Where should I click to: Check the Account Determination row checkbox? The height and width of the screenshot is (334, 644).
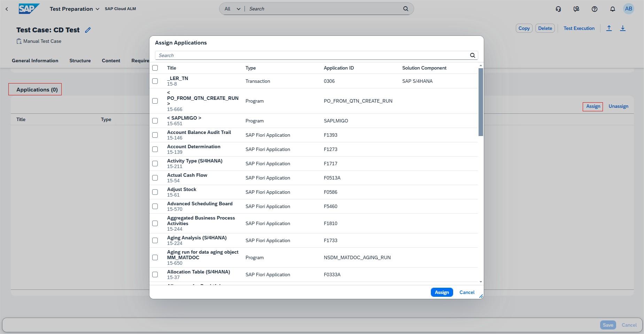[x=155, y=149]
